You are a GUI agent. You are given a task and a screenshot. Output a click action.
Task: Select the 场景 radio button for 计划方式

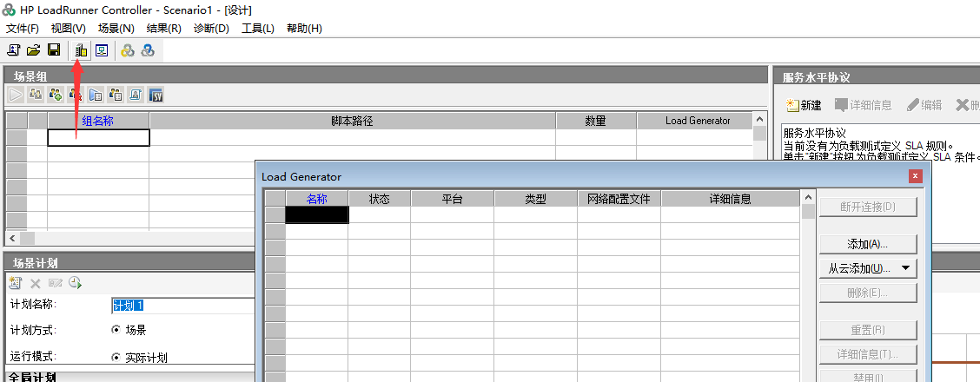116,330
